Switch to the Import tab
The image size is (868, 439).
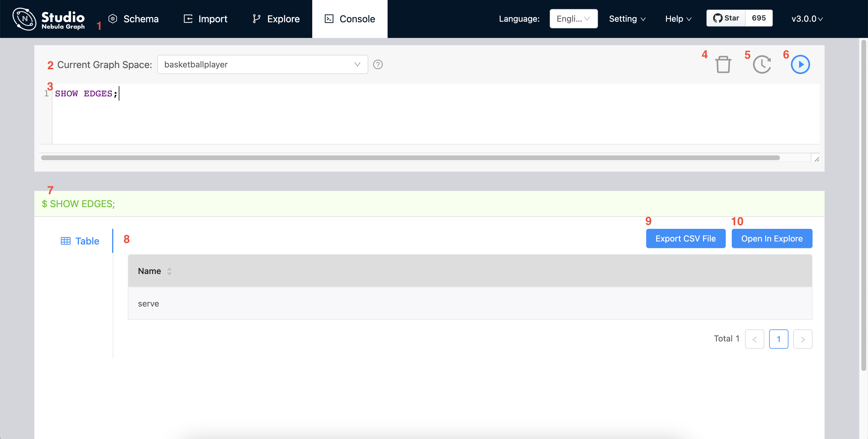pos(205,19)
